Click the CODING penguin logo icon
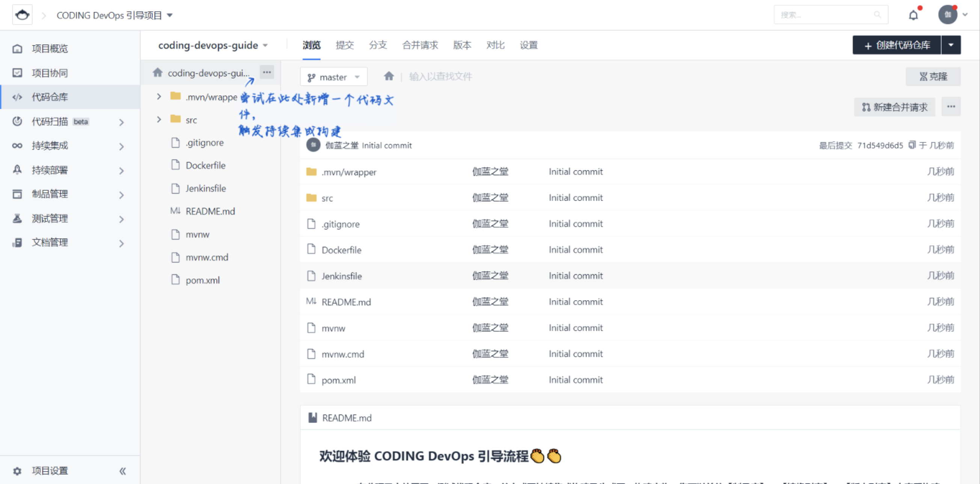 (22, 15)
